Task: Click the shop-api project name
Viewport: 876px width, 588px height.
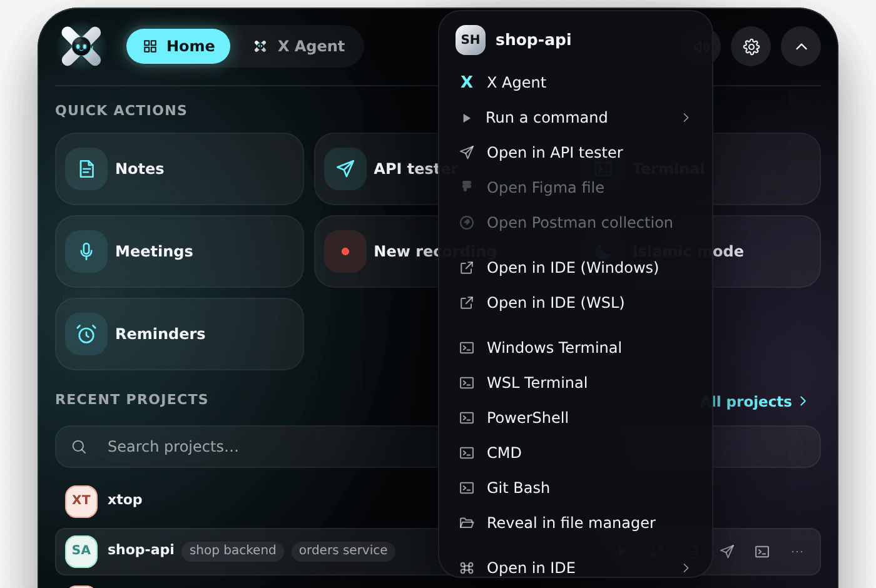Action: pyautogui.click(x=141, y=550)
